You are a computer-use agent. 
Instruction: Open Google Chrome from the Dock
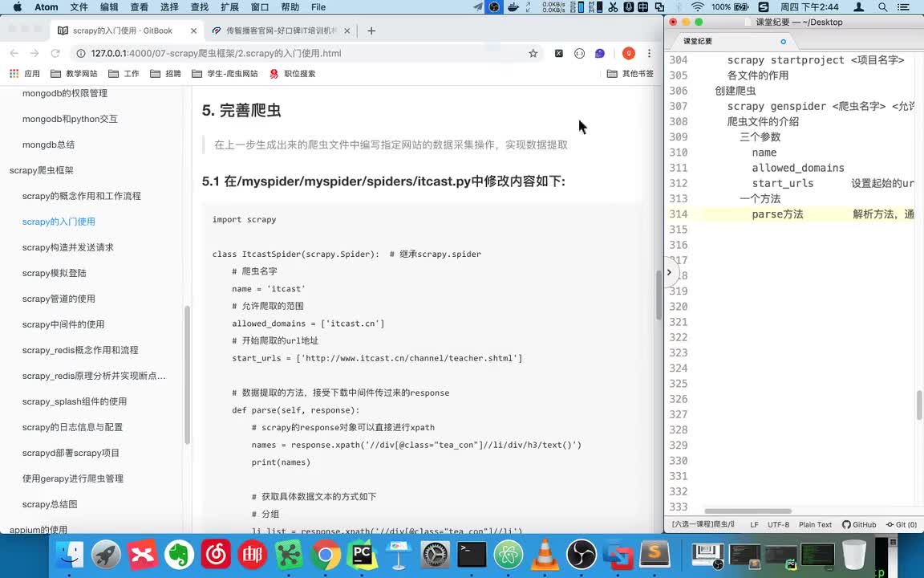(326, 555)
